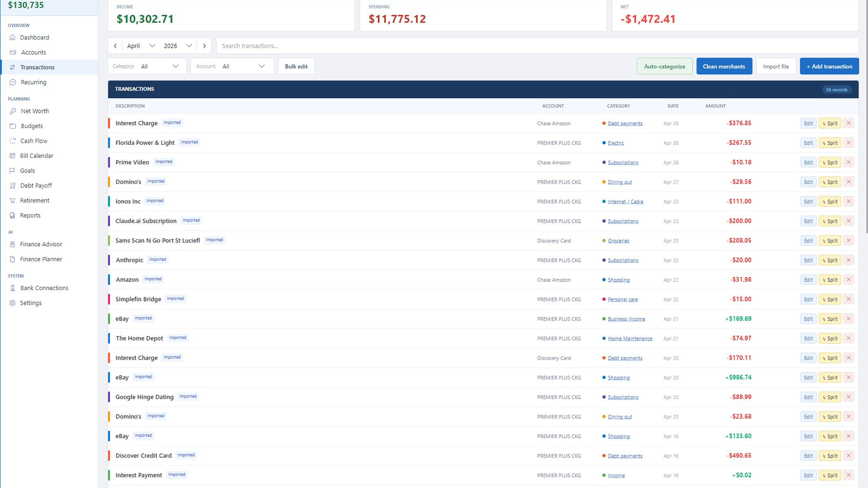Click the Accounts card icon in sidebar
This screenshot has width=868, height=488.
point(12,53)
